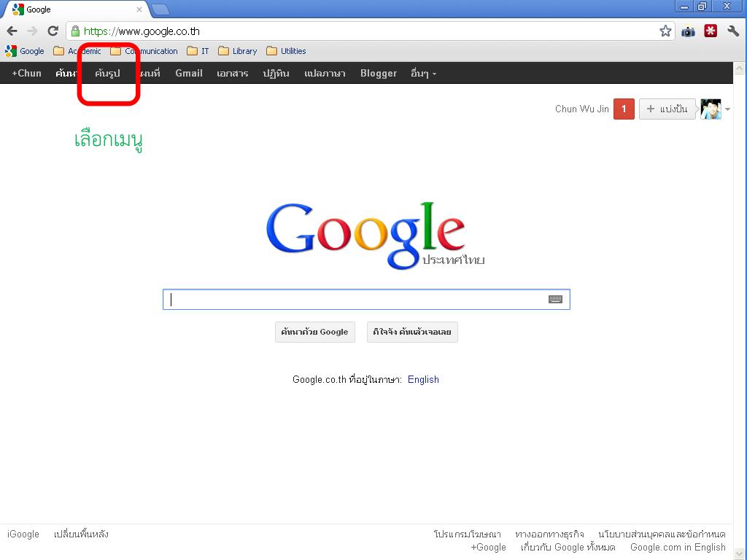Select ค้นรูป image search menu
This screenshot has height=560, width=747.
click(x=107, y=74)
